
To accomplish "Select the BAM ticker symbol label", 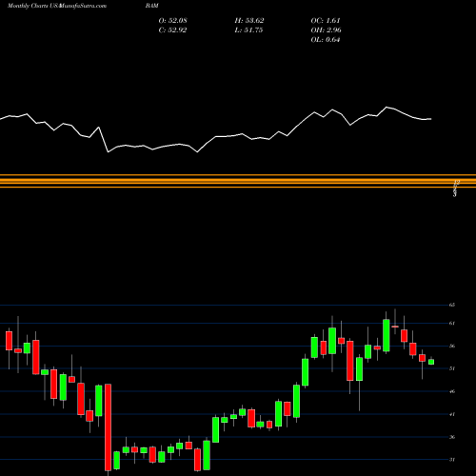I will point(152,6).
